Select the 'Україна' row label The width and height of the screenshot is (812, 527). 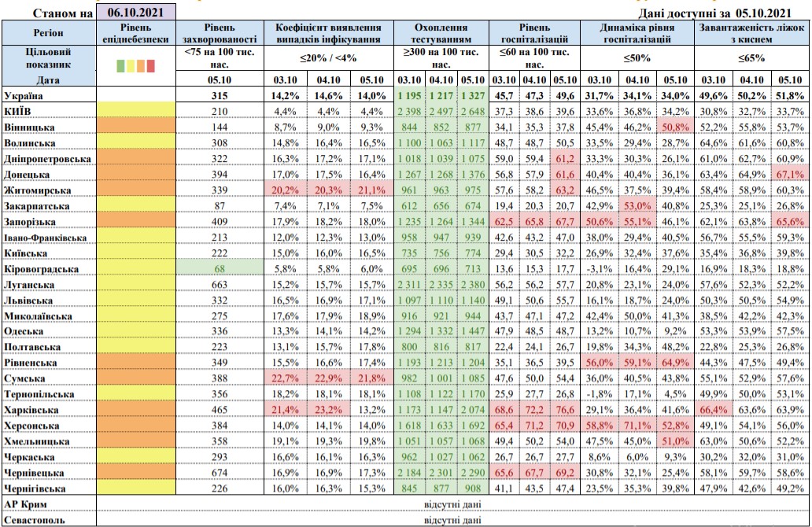(24, 95)
